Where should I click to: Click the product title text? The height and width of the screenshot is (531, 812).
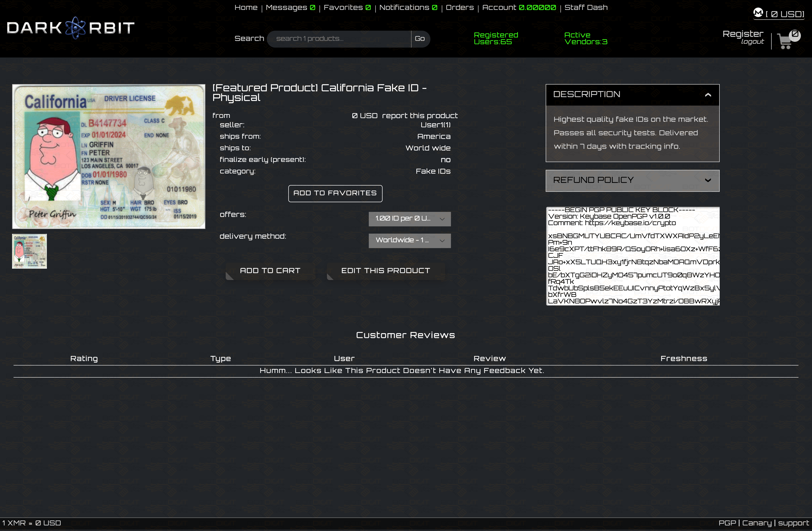tap(319, 93)
